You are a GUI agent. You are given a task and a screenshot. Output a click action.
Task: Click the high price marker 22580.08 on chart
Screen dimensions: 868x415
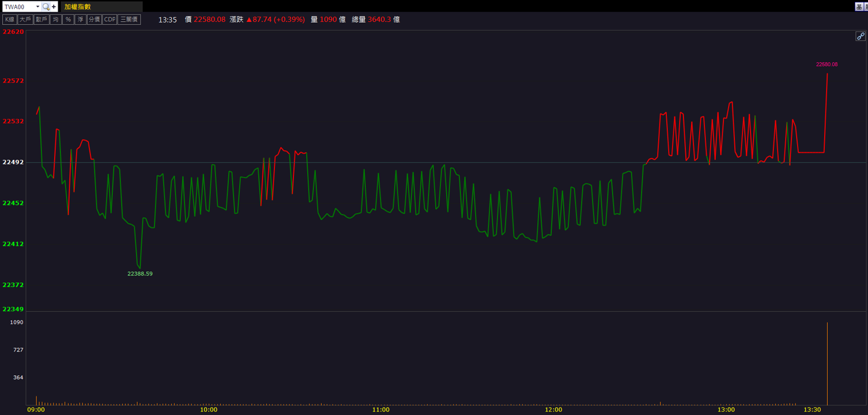(827, 65)
